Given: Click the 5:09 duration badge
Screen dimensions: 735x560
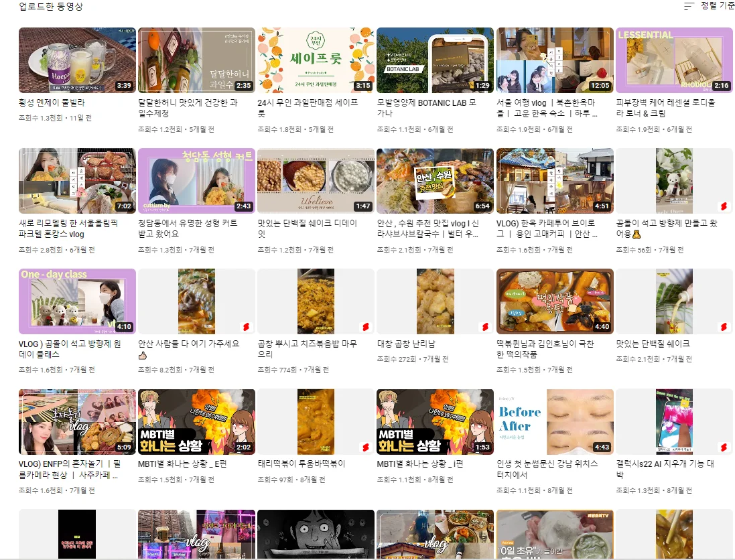Looking at the screenshot, I should click(124, 447).
